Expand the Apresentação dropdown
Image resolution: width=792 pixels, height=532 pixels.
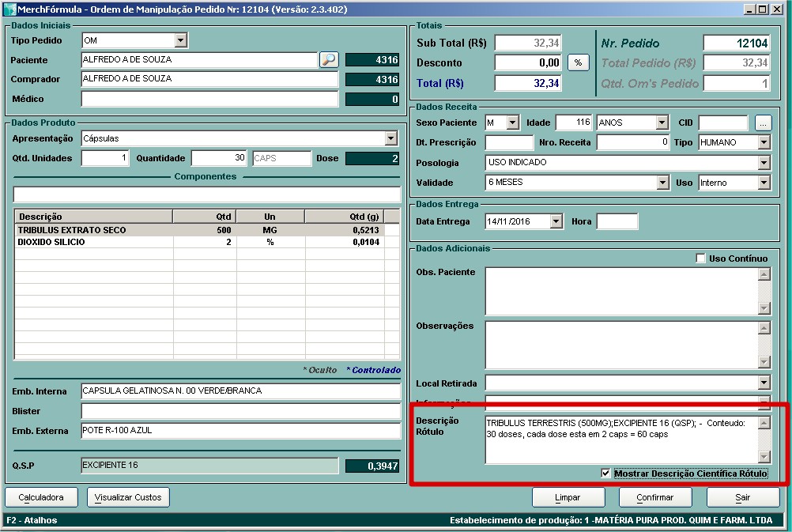click(390, 138)
